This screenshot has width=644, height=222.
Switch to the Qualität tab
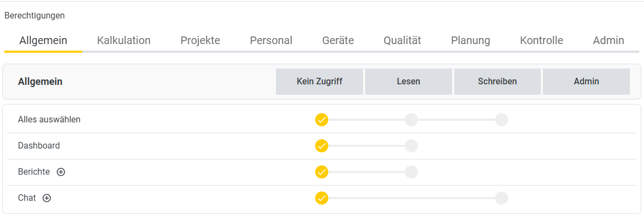(402, 41)
